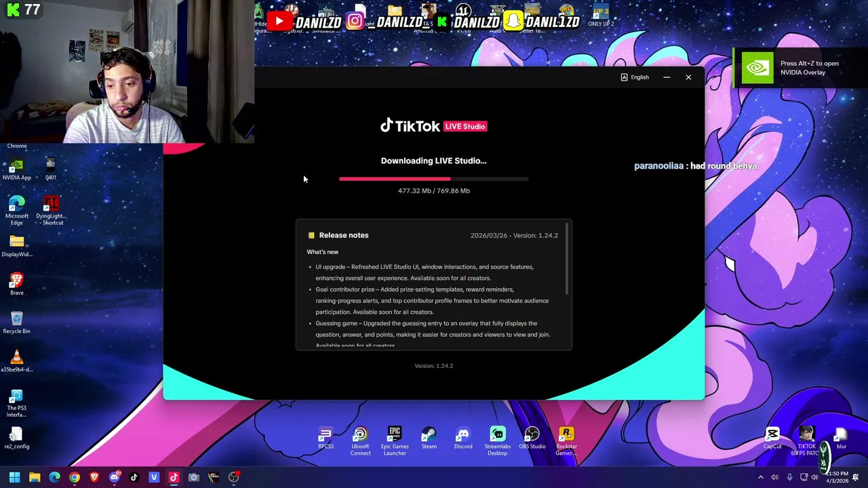Select the Epic Games Launcher shortcut
Viewport: 868px width, 488px height.
[395, 441]
